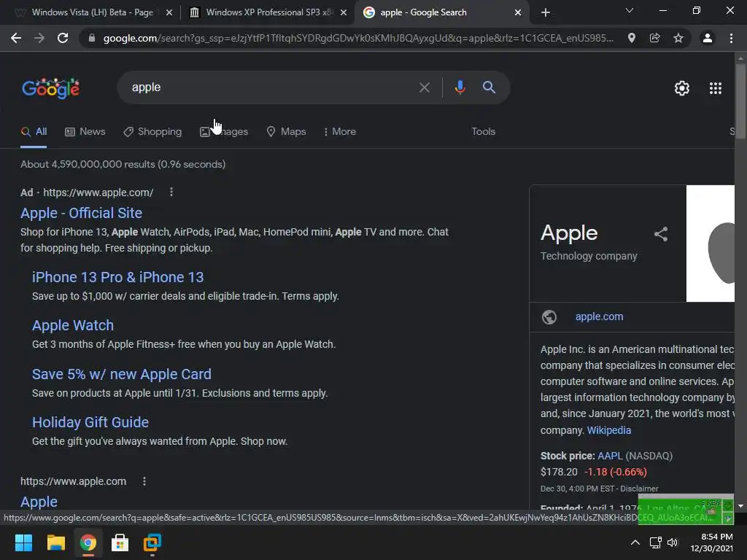Bookmark this page with the star
Image resolution: width=747 pixels, height=560 pixels.
tap(678, 38)
